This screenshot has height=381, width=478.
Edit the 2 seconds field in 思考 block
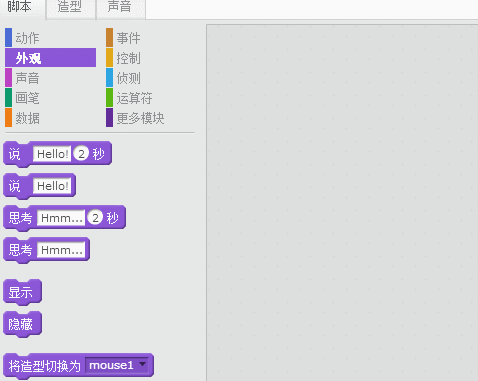(x=95, y=218)
